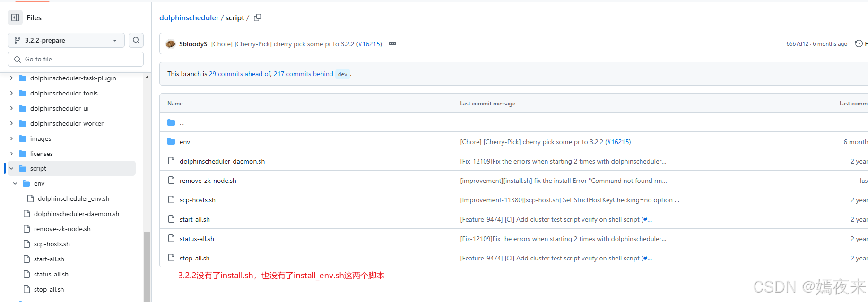The image size is (868, 302).
Task: Open dolphinscheduler-tools in tree
Action: [64, 93]
